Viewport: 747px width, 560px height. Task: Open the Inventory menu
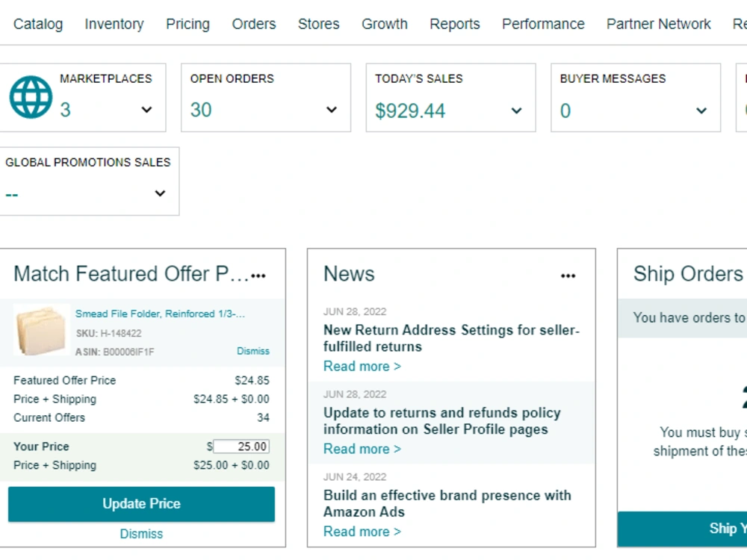point(114,24)
